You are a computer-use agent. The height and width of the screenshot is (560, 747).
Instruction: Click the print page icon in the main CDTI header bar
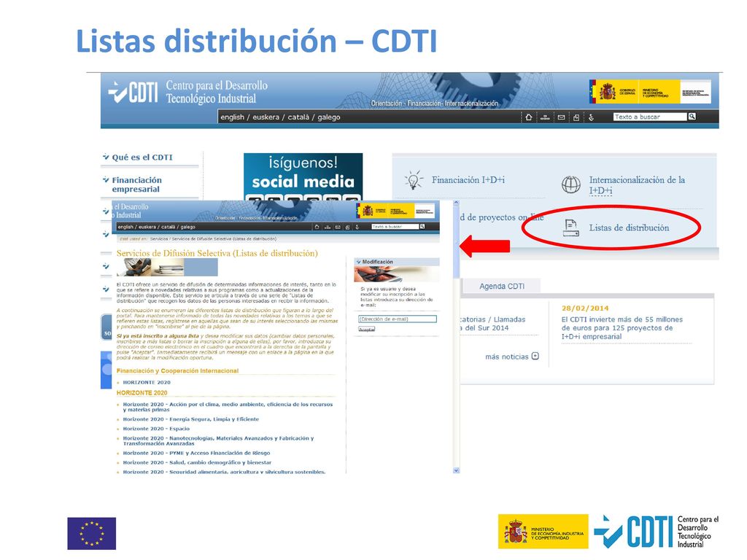[x=576, y=117]
